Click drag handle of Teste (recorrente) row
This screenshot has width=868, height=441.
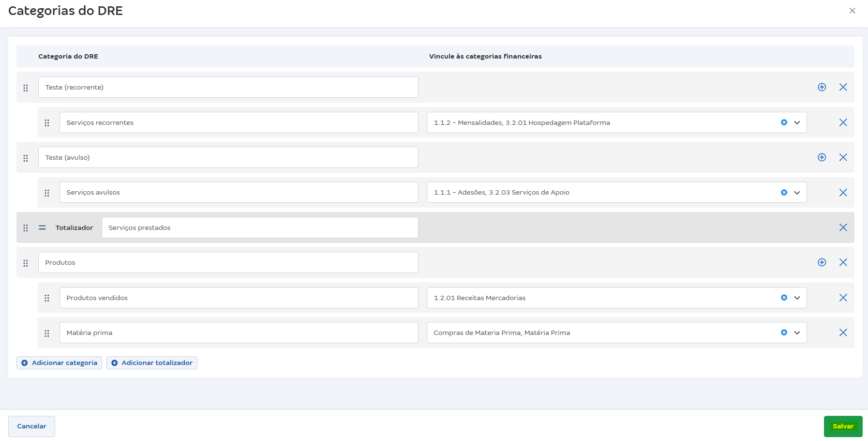pyautogui.click(x=26, y=88)
